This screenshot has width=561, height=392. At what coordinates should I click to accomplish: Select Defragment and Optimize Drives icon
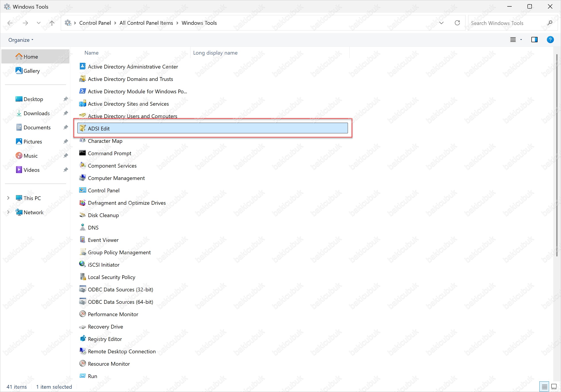click(x=83, y=203)
